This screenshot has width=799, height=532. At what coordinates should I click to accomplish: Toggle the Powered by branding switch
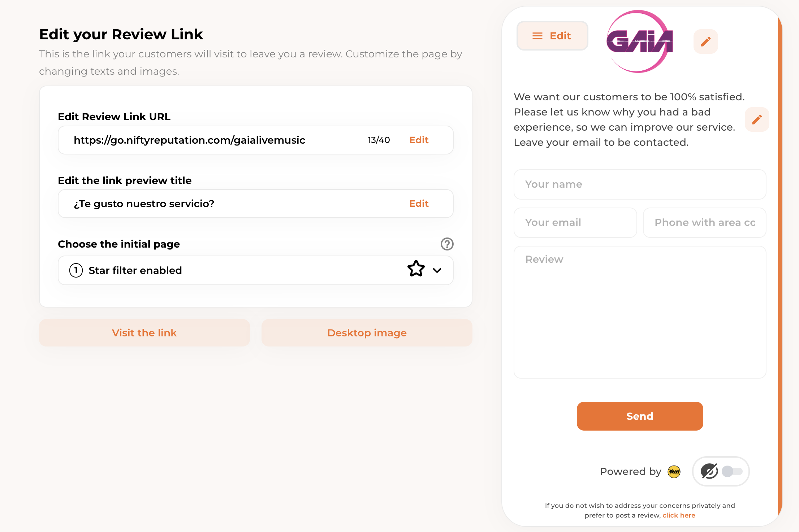(x=732, y=471)
